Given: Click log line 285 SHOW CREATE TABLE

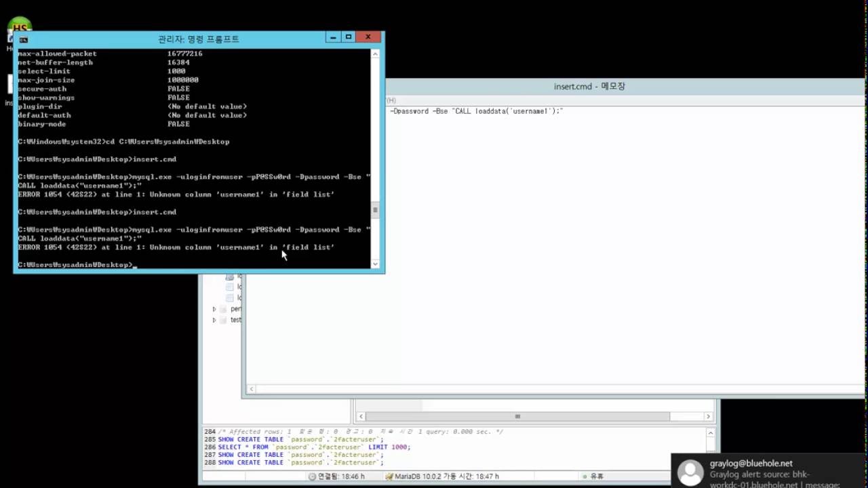Looking at the screenshot, I should [294, 439].
